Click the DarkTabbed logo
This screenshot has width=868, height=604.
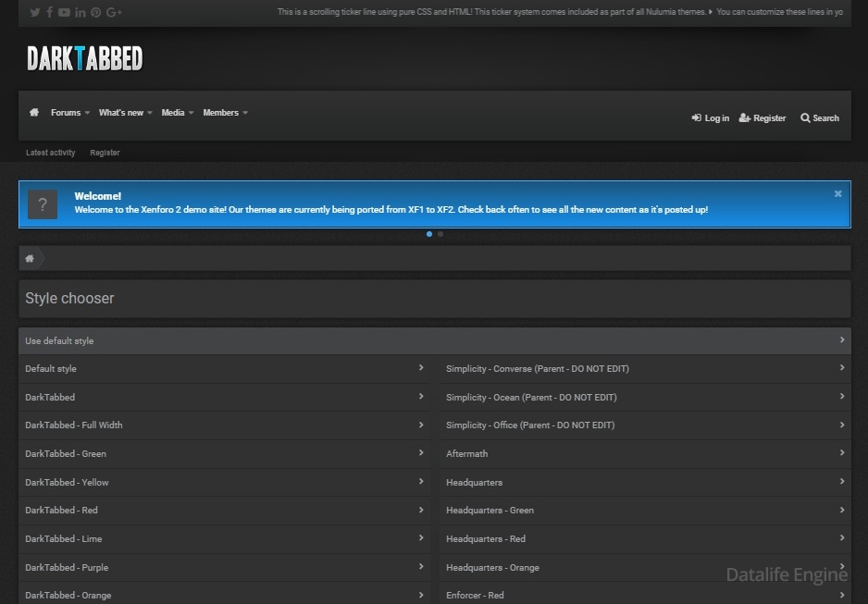pyautogui.click(x=85, y=58)
